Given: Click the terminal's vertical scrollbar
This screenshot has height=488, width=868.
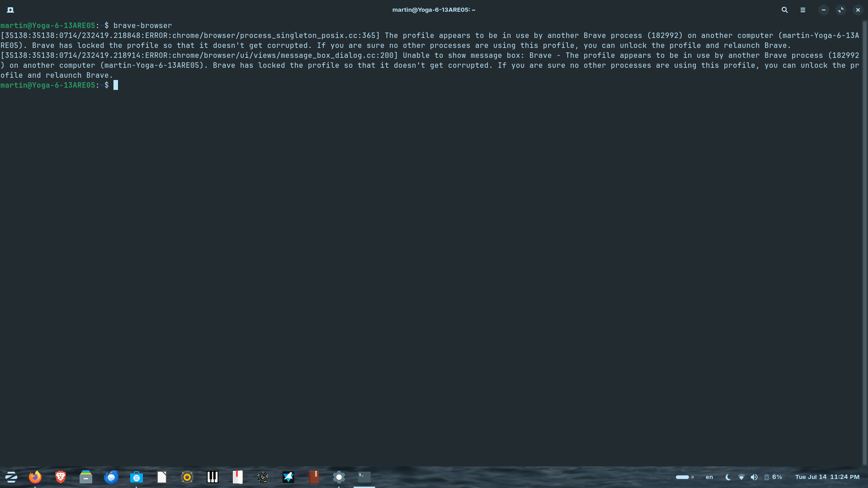Looking at the screenshot, I should (x=865, y=244).
